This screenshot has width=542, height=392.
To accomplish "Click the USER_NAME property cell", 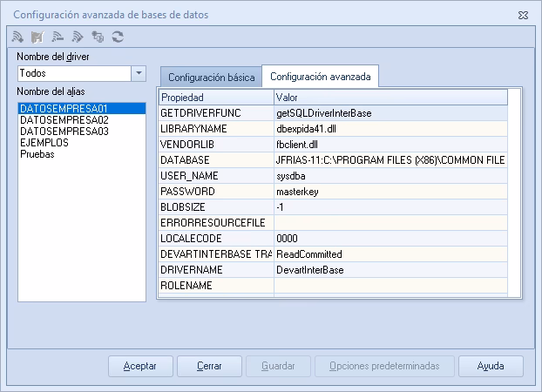I will (x=216, y=176).
